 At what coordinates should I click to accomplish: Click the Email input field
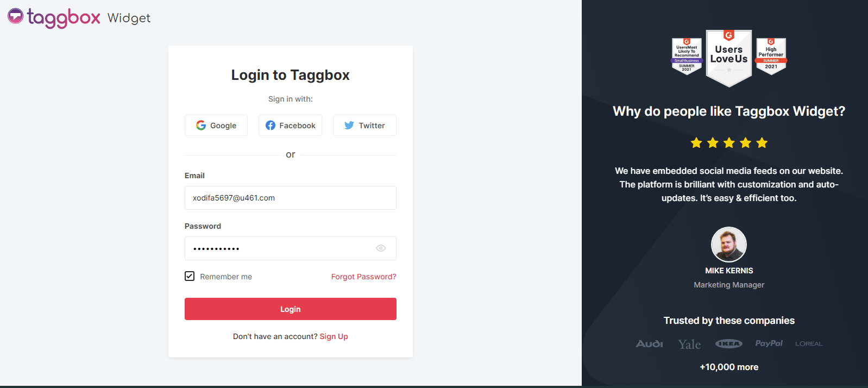pos(290,198)
